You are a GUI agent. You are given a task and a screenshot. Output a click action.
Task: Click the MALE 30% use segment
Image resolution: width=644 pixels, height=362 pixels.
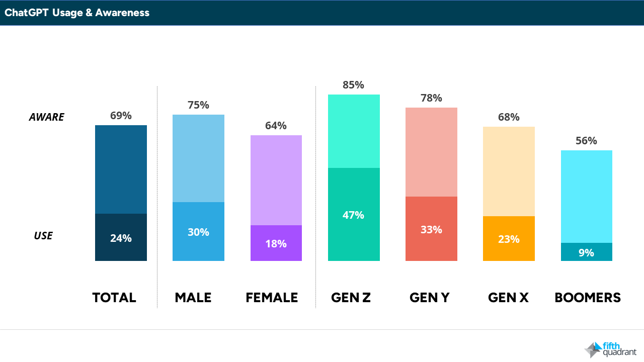[x=198, y=232]
